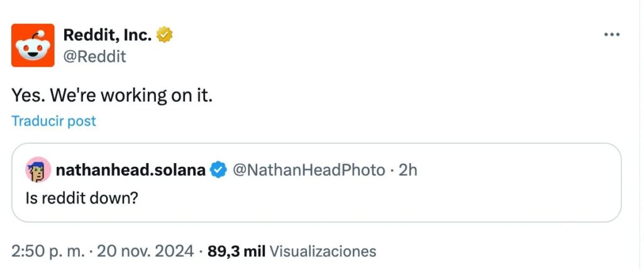Click the Visualizaciones label

point(323,251)
